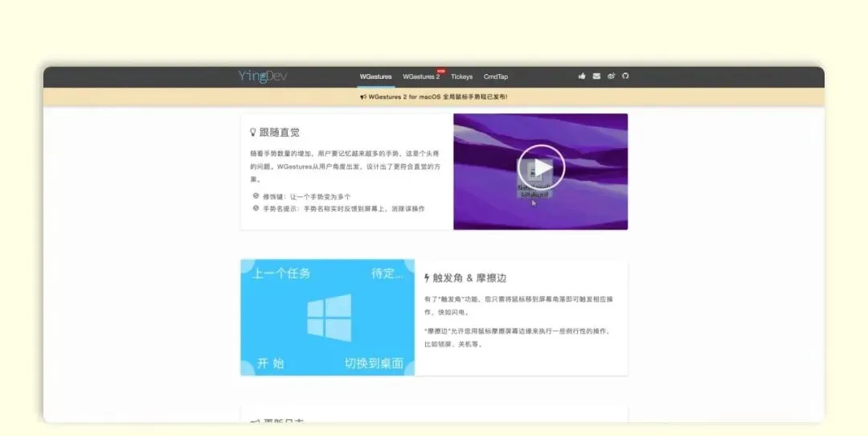Click the check icon beside 修饰键
Screen dimensions: 868x436
256,196
